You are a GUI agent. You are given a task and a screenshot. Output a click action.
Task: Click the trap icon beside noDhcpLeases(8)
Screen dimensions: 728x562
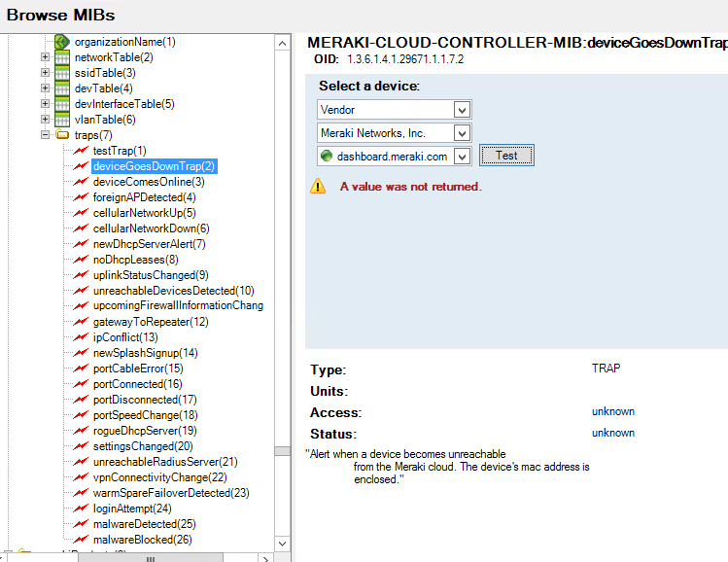pos(81,260)
